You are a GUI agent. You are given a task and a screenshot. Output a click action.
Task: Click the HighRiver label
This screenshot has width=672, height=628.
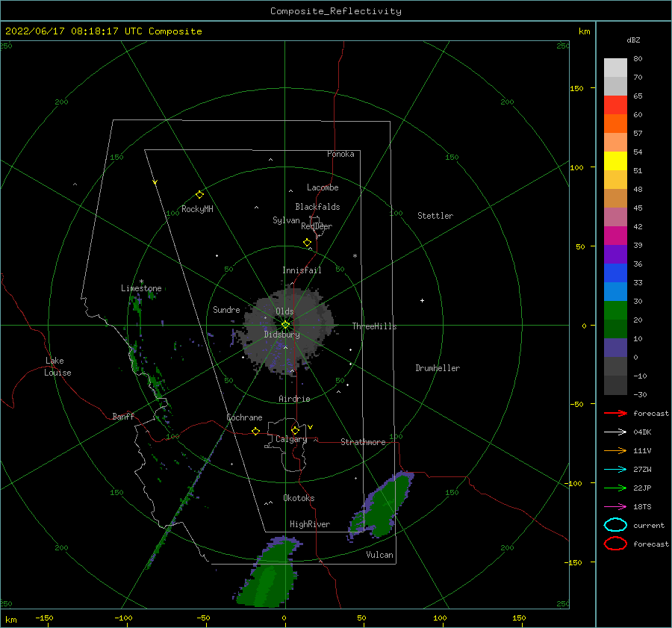tap(310, 524)
